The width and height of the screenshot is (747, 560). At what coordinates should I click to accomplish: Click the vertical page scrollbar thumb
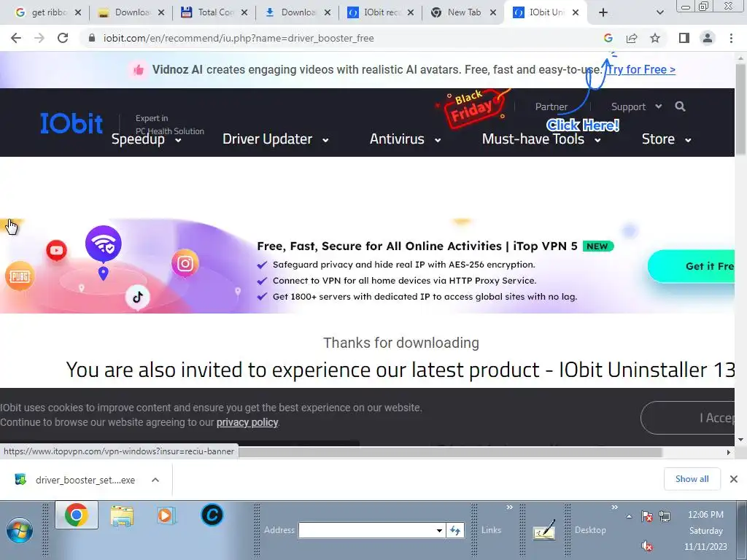(740, 109)
